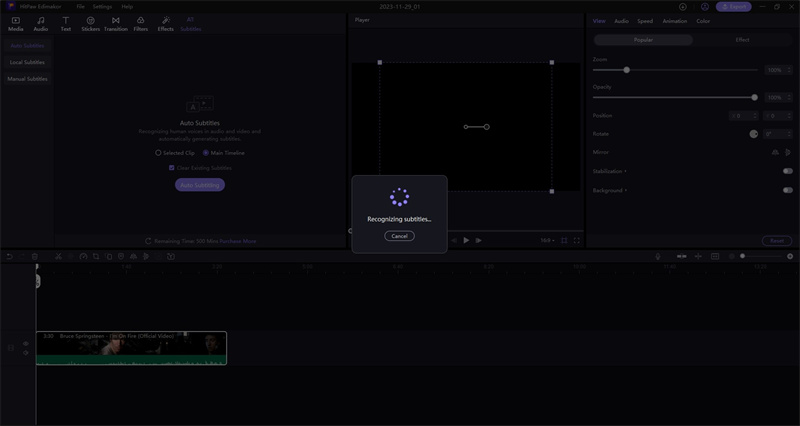The image size is (800, 426).
Task: Switch to the Audio properties tab
Action: pyautogui.click(x=621, y=21)
